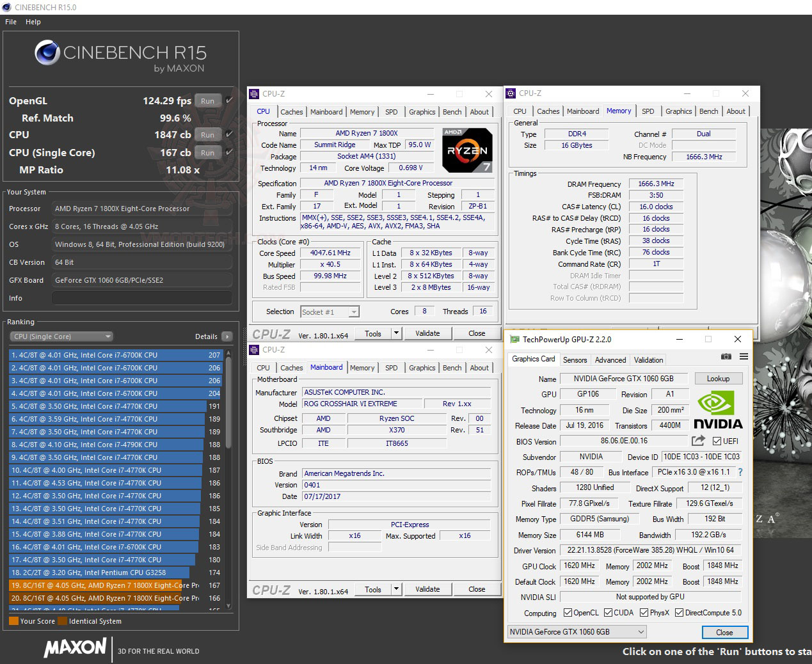The width and height of the screenshot is (812, 664).
Task: Click the BIOS upload icon in GPU-Z
Action: pos(697,441)
